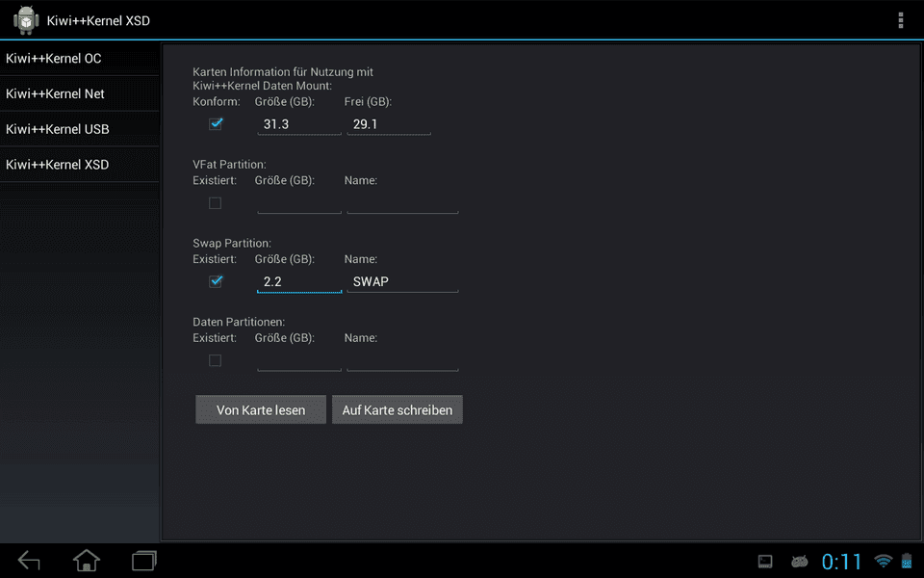
Task: Tap the VFat Partition heading
Action: coord(229,165)
